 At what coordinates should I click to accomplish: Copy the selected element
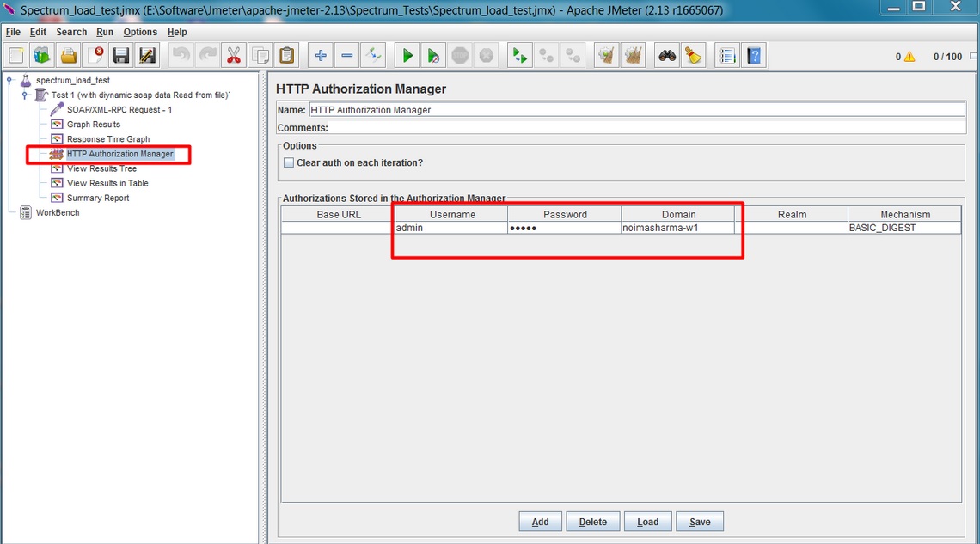(x=260, y=54)
